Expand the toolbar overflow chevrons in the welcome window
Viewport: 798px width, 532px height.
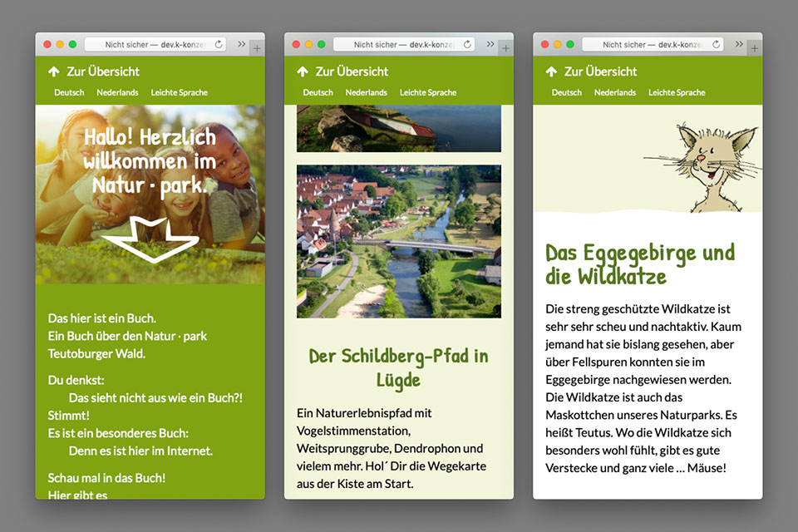[x=241, y=44]
